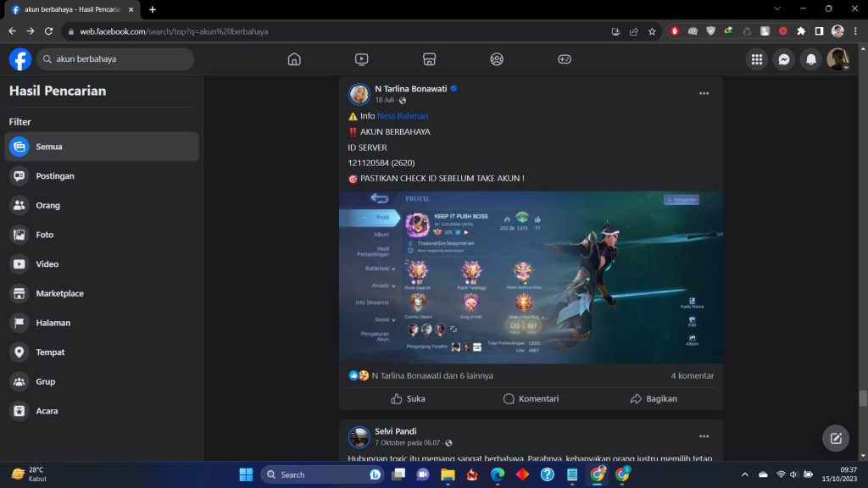The image size is (868, 488).
Task: Open the tab search dropdown arrow
Action: pos(777,8)
